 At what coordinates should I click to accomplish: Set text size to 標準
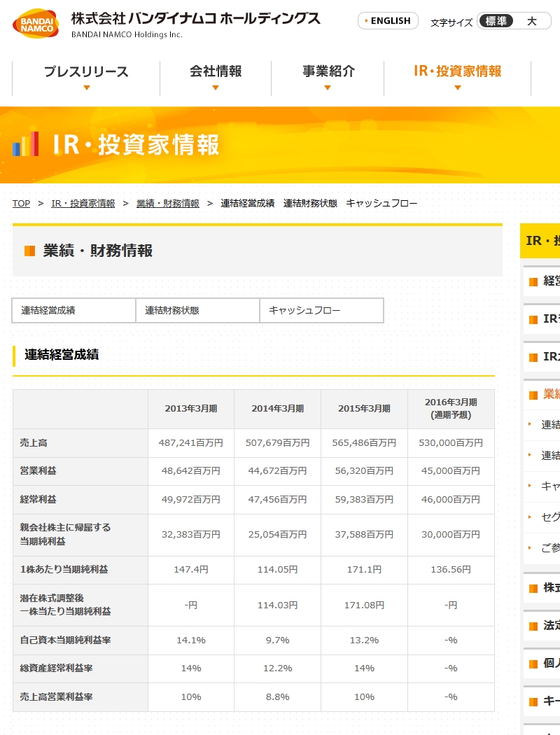point(496,21)
